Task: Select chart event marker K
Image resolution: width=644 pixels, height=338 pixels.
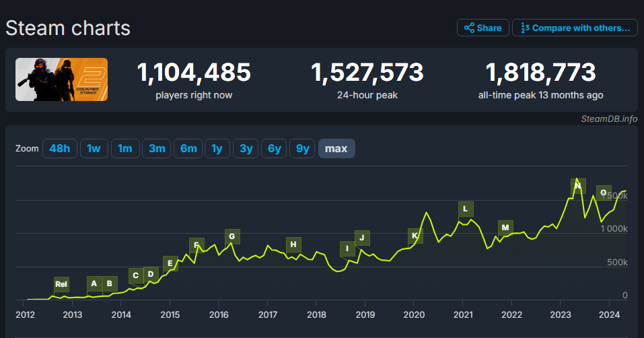Action: point(415,236)
